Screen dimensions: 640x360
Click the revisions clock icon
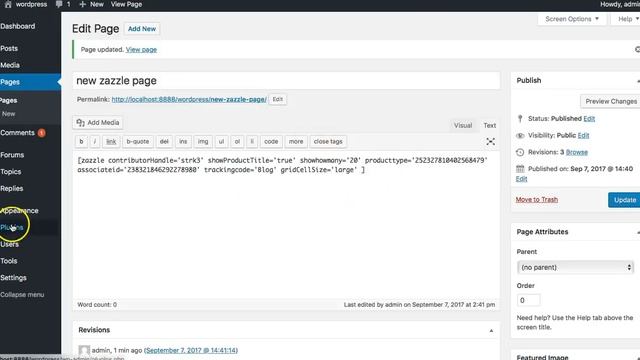coord(520,152)
